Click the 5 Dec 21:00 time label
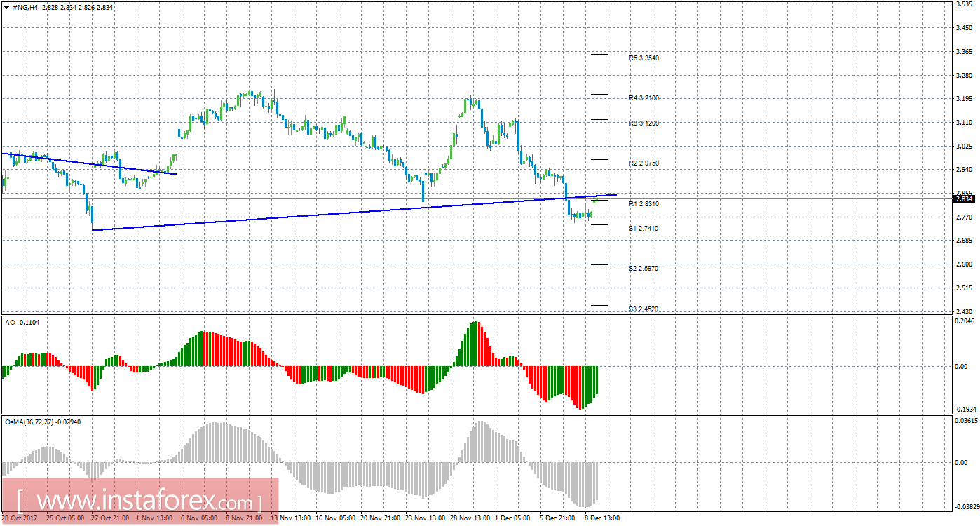Screen dimensions: 980x526 click(x=557, y=518)
